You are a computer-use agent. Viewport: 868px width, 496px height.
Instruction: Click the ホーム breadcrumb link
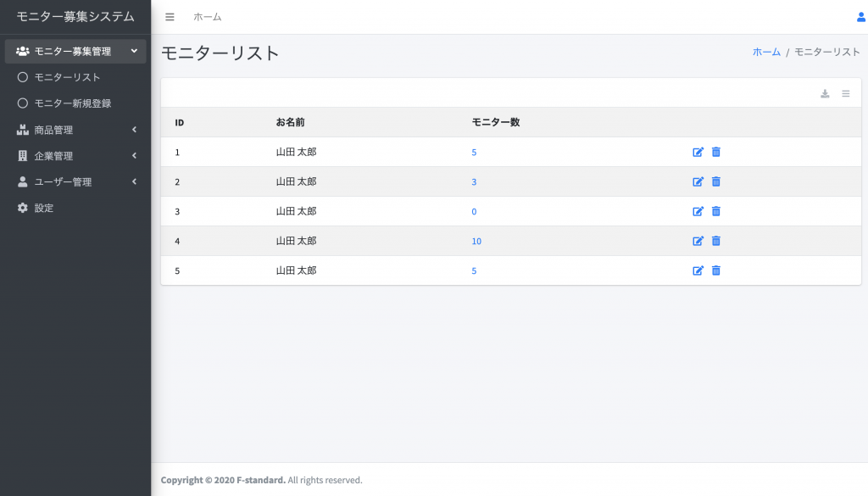pos(766,52)
